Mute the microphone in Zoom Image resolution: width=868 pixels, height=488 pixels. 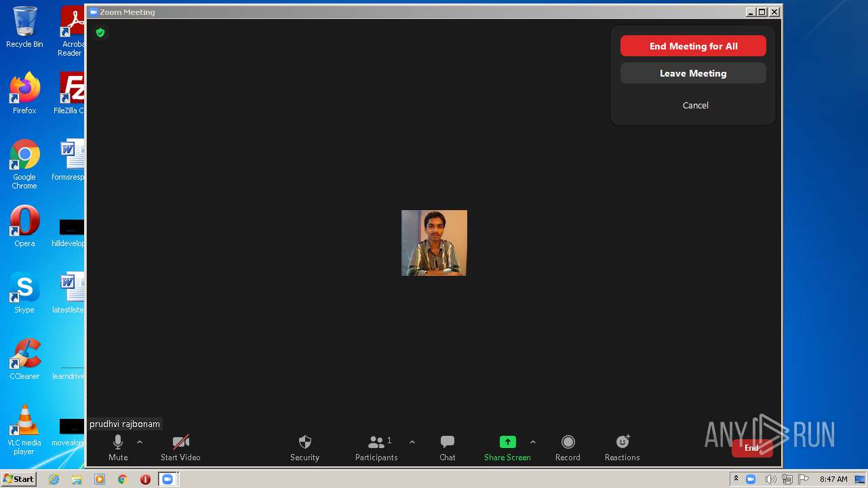pos(118,448)
